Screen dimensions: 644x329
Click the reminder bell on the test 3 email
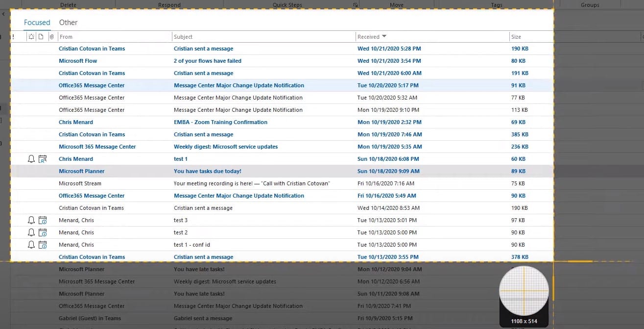pyautogui.click(x=31, y=220)
